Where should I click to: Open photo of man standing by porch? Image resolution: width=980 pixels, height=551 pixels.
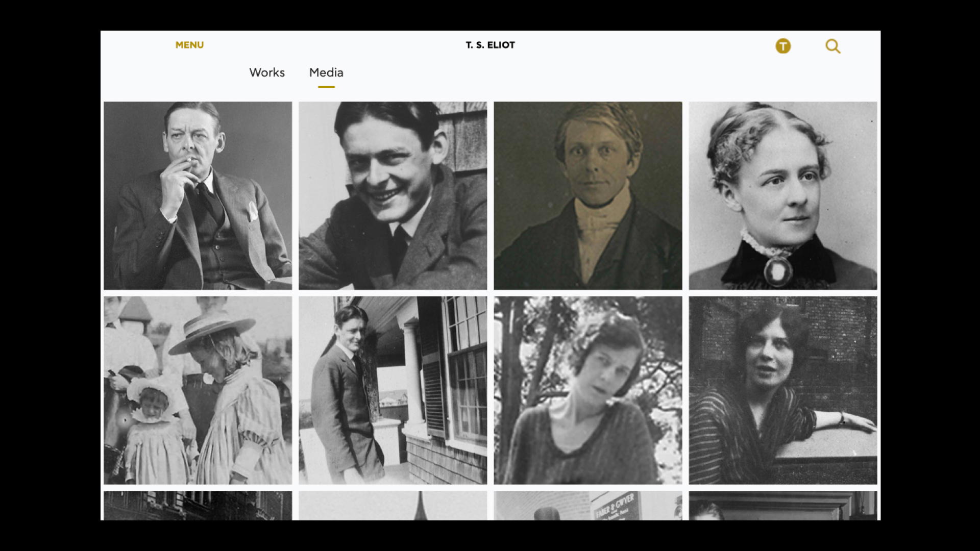393,390
